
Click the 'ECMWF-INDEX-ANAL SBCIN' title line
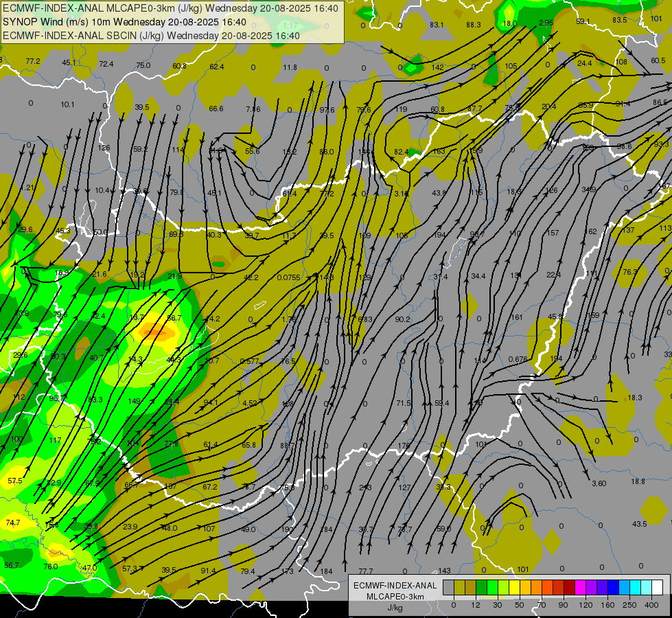click(151, 36)
